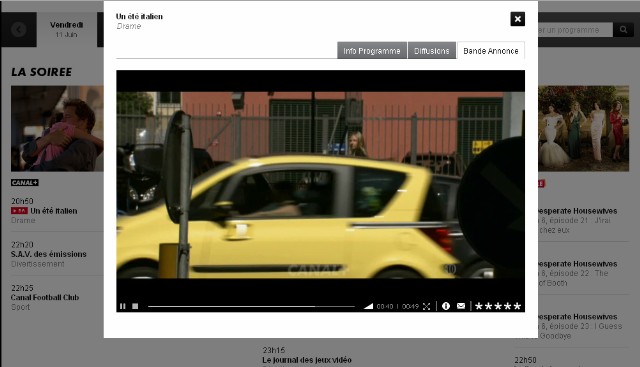Stop the trailer playback
The height and width of the screenshot is (367, 640).
pyautogui.click(x=135, y=306)
